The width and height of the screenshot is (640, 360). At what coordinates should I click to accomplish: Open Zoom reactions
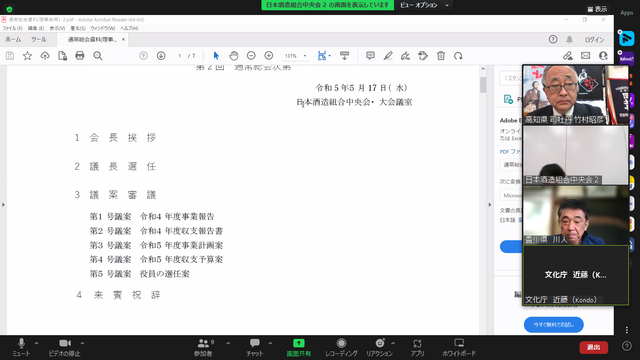pyautogui.click(x=379, y=347)
